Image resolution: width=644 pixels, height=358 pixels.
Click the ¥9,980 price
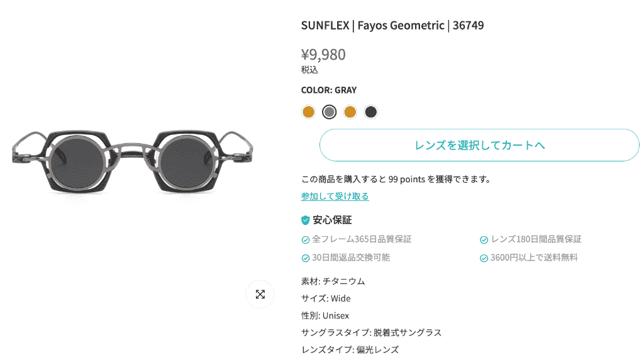coord(323,55)
